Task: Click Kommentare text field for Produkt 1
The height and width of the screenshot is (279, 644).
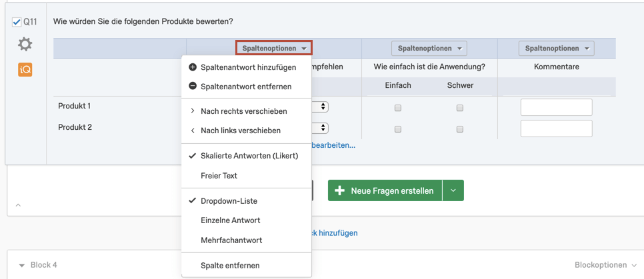Action: [557, 107]
